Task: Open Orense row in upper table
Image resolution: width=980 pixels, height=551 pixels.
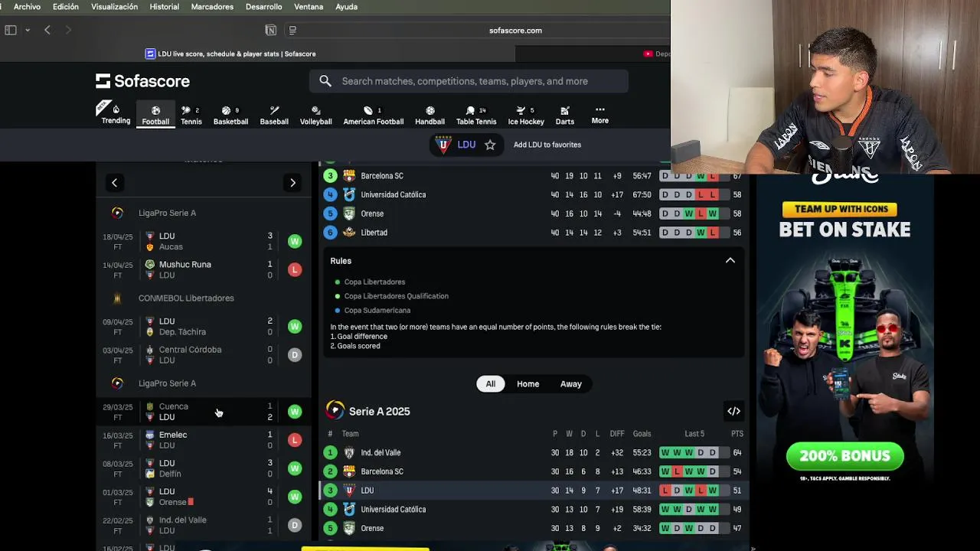Action: (x=534, y=214)
